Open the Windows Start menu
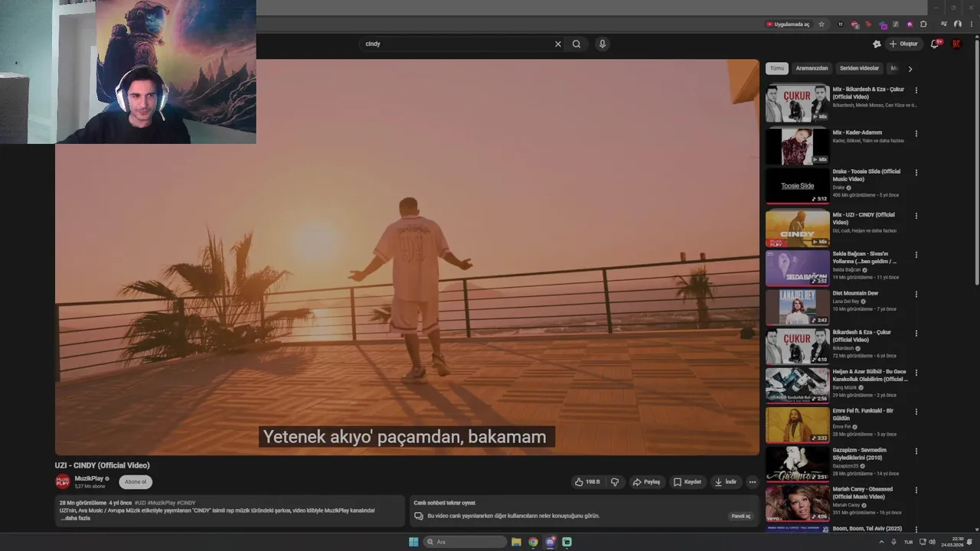Viewport: 980px width, 551px height. (413, 542)
